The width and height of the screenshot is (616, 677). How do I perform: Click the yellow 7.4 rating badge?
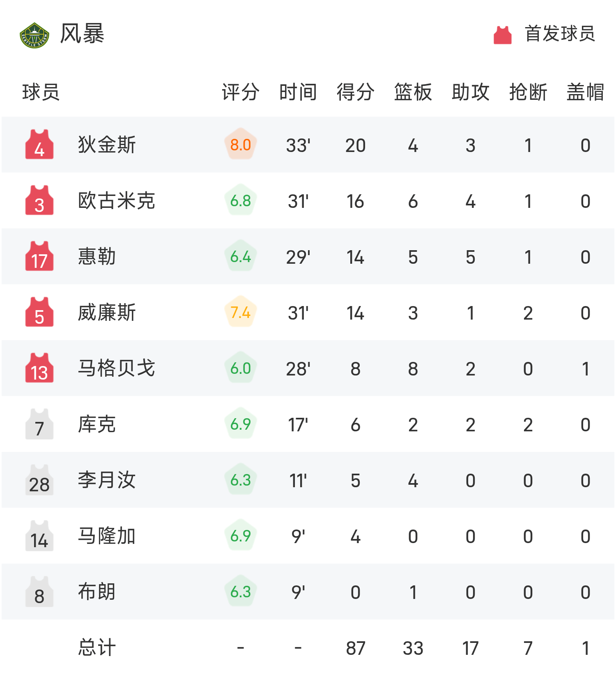pyautogui.click(x=241, y=312)
